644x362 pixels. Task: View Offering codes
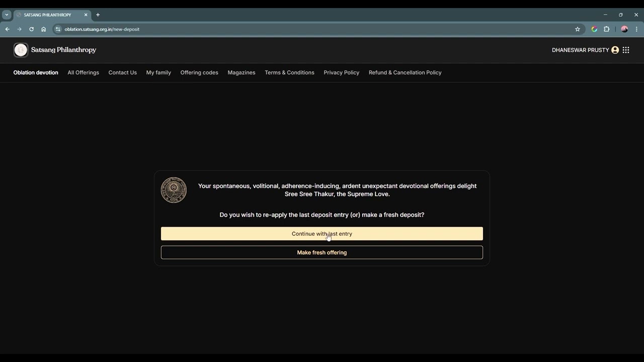(x=199, y=72)
